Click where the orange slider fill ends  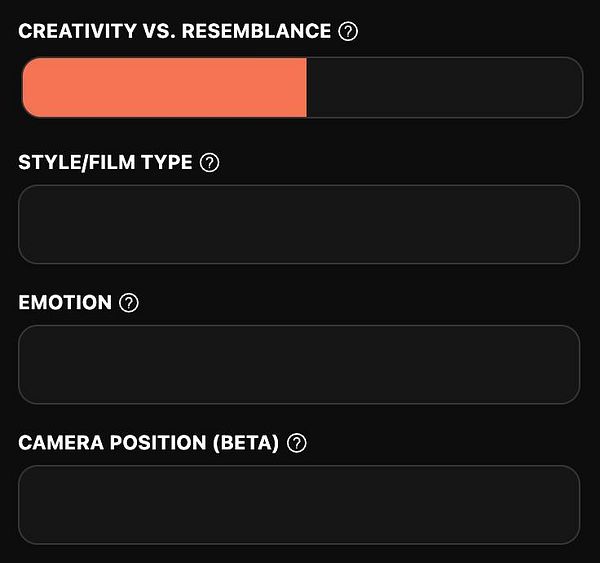[306, 87]
